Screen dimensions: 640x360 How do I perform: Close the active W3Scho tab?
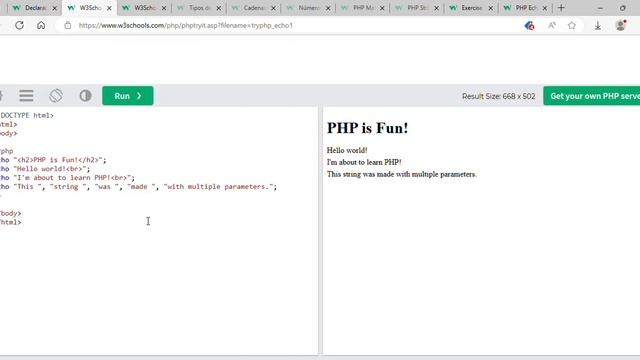109,8
